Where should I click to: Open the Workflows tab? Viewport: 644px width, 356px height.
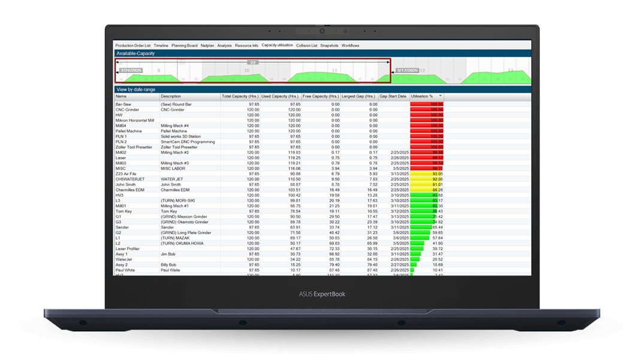tap(350, 45)
